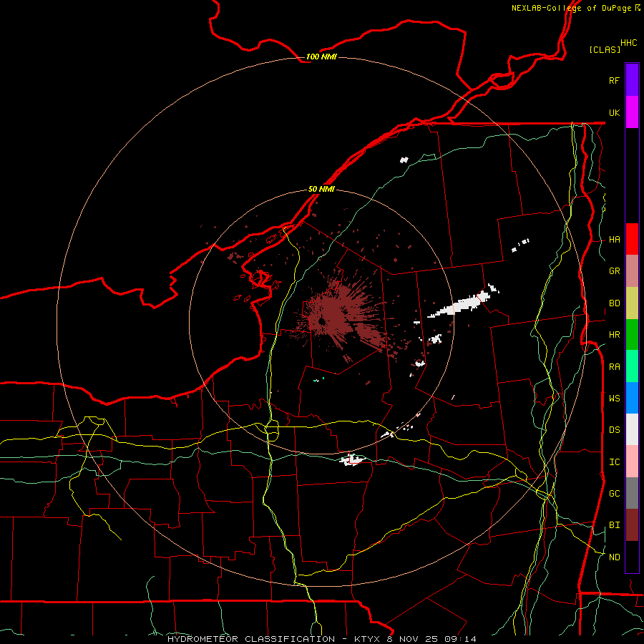644x644 pixels.
Task: Click the Hydrometeor Classification KTYX title text
Action: (321, 639)
